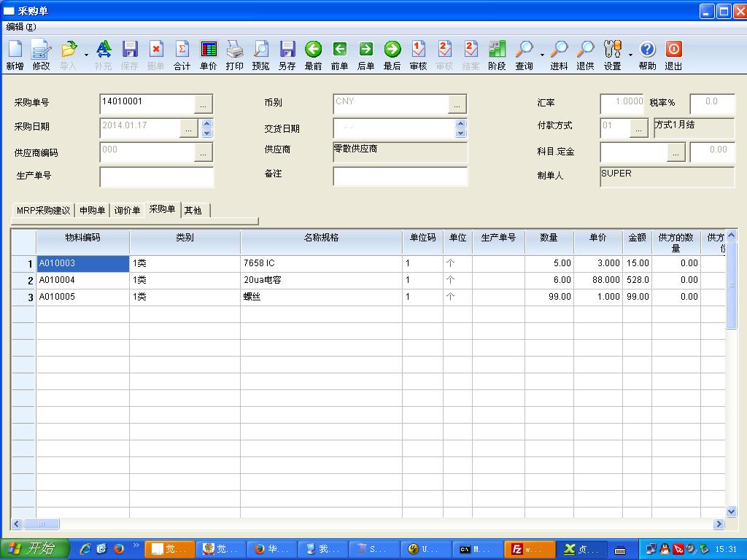Expand the dropdown arrow beside 导入

86,55
